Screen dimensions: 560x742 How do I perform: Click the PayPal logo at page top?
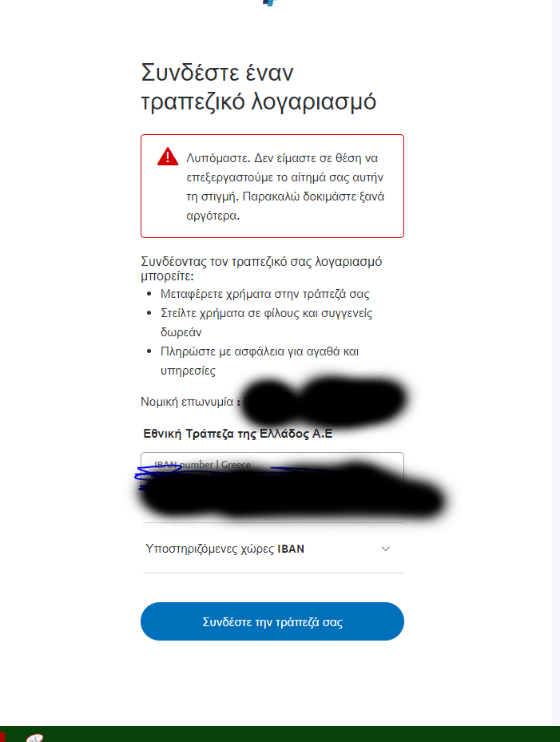pos(270,2)
